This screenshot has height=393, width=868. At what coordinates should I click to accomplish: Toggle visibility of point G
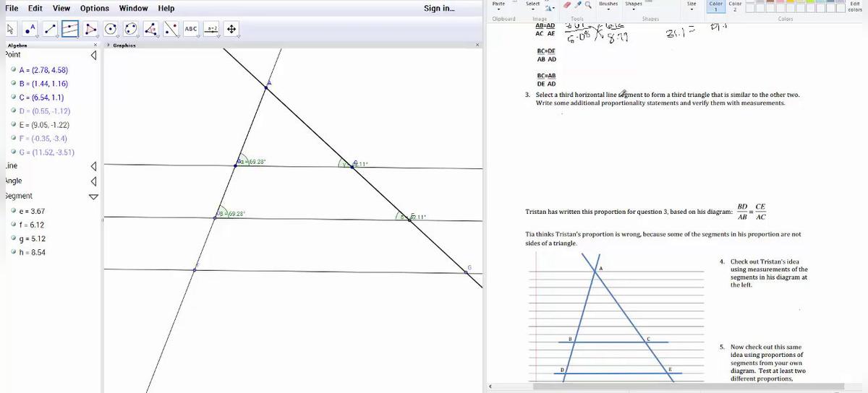(x=14, y=152)
